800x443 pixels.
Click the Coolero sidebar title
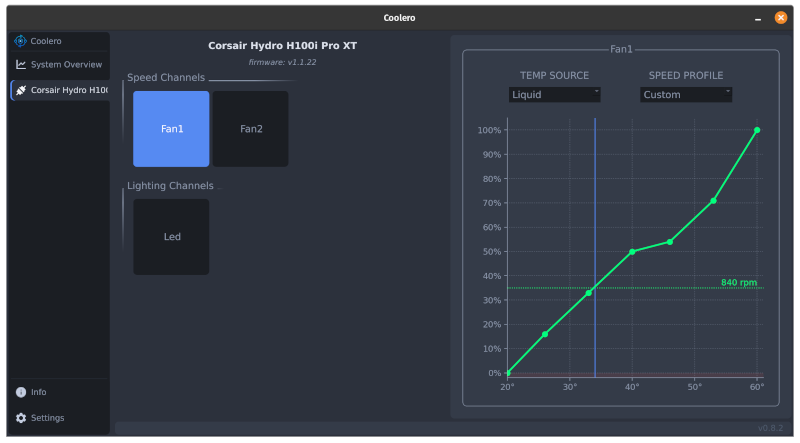46,41
